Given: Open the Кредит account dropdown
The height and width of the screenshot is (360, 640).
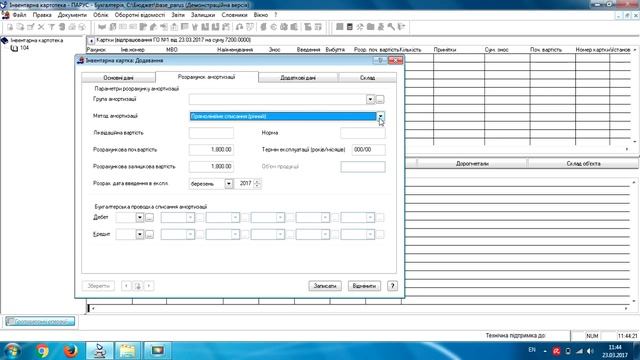Looking at the screenshot, I should 140,235.
